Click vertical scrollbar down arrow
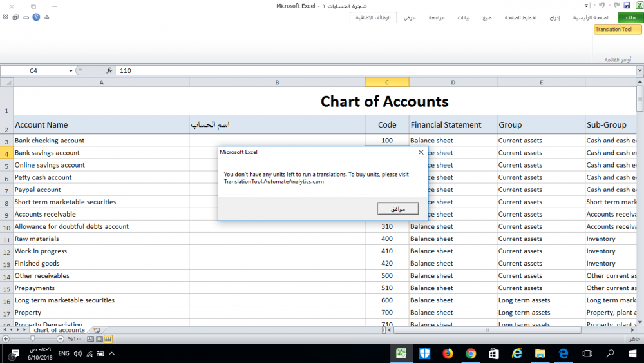The image size is (644, 363). click(x=639, y=322)
